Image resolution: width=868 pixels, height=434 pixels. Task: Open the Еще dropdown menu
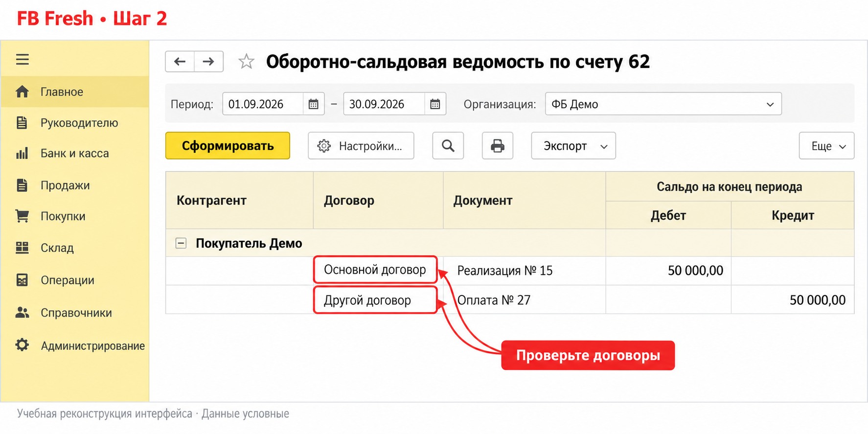[826, 146]
